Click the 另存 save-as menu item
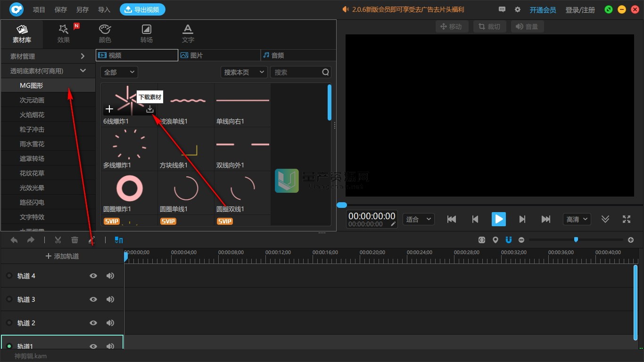The height and width of the screenshot is (362, 644). pos(82,9)
